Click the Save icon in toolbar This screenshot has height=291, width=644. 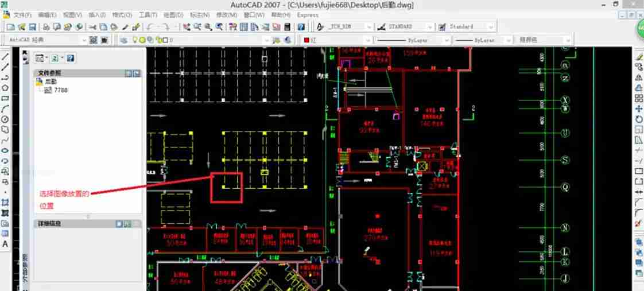pyautogui.click(x=33, y=26)
